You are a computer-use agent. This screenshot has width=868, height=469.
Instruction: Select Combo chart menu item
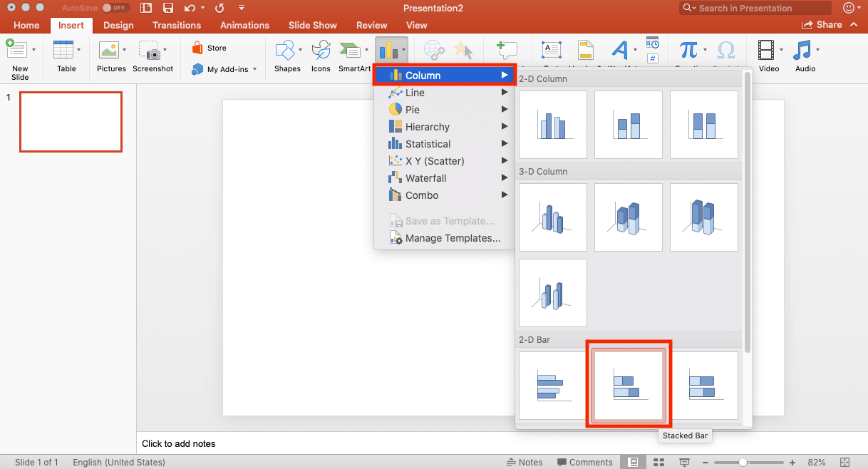click(x=443, y=195)
